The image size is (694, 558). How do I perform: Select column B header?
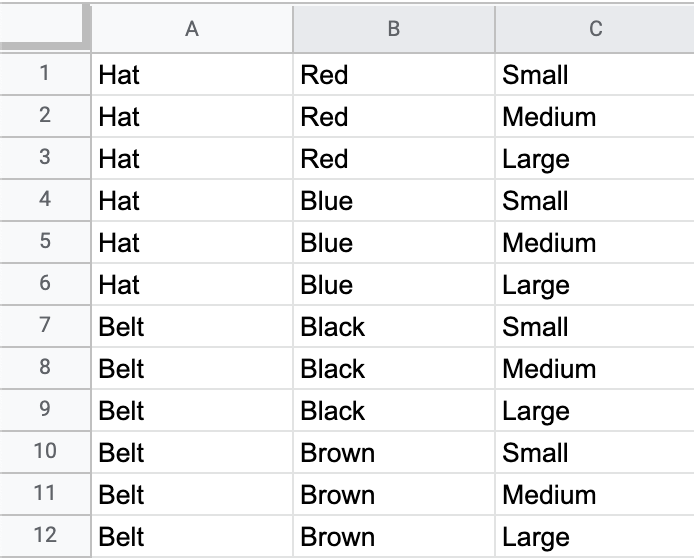pyautogui.click(x=393, y=29)
